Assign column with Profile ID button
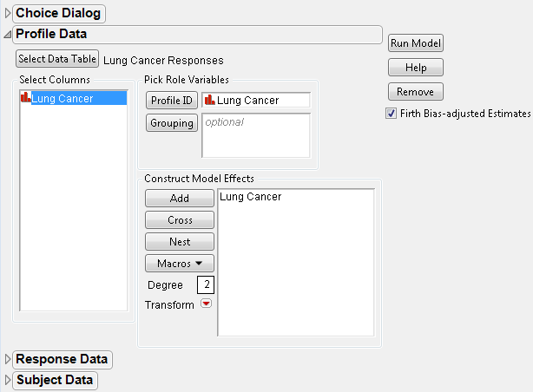 tap(172, 101)
